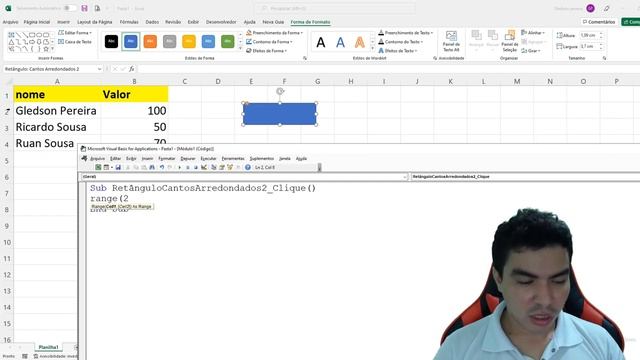640x360 pixels.
Task: Click the Valor header cell
Action: coord(134,94)
